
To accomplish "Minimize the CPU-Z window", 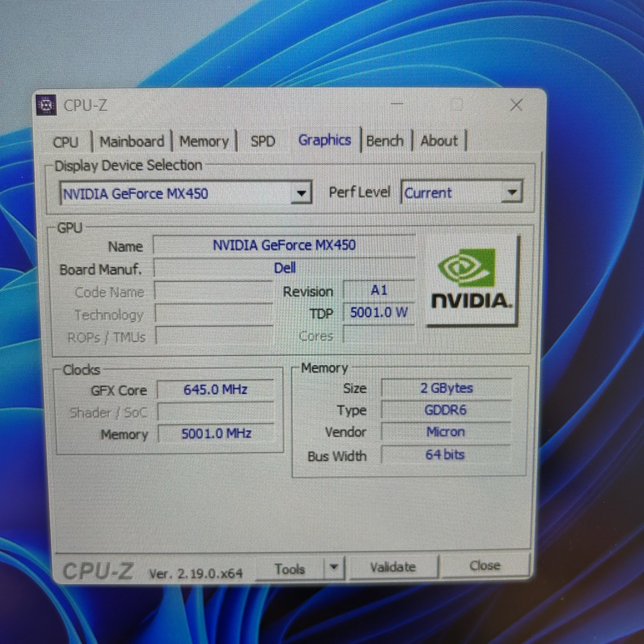I will point(397,104).
